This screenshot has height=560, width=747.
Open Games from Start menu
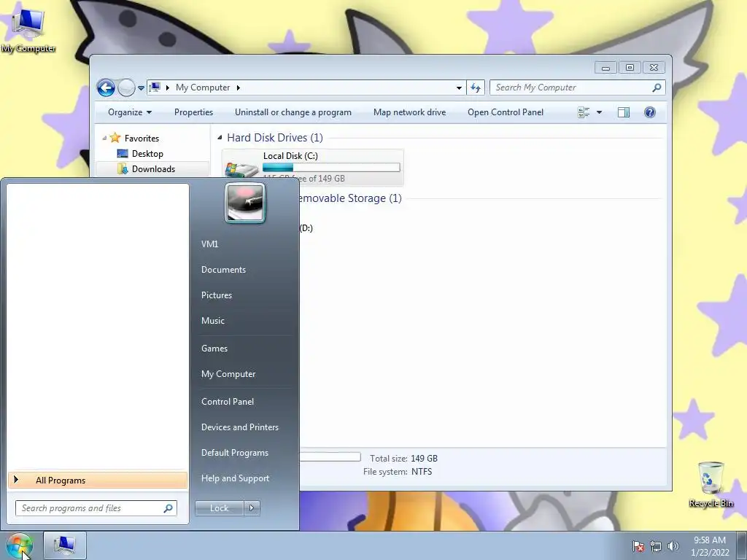pos(214,349)
